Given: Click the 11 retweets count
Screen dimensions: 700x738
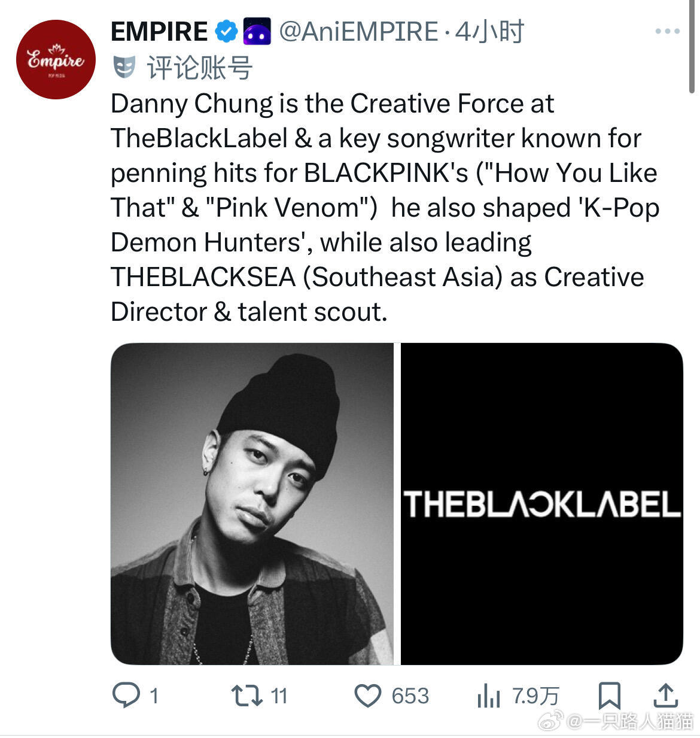Looking at the screenshot, I should (279, 696).
